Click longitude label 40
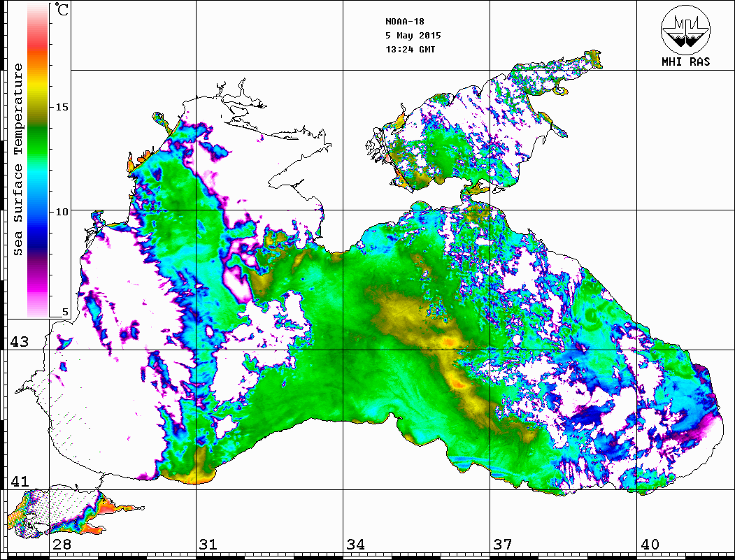This screenshot has height=560, width=735. coord(650,544)
